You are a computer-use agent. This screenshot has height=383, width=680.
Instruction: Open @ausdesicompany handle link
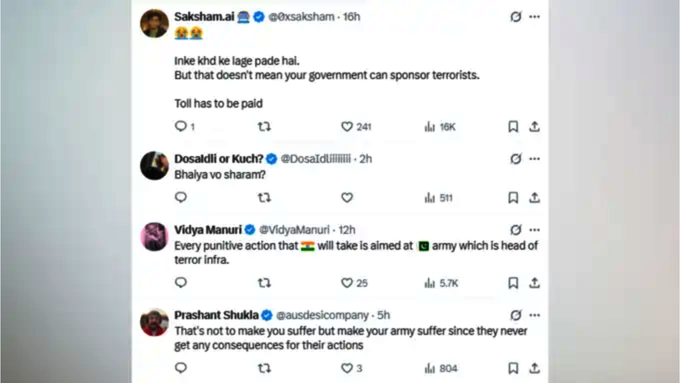pos(322,315)
